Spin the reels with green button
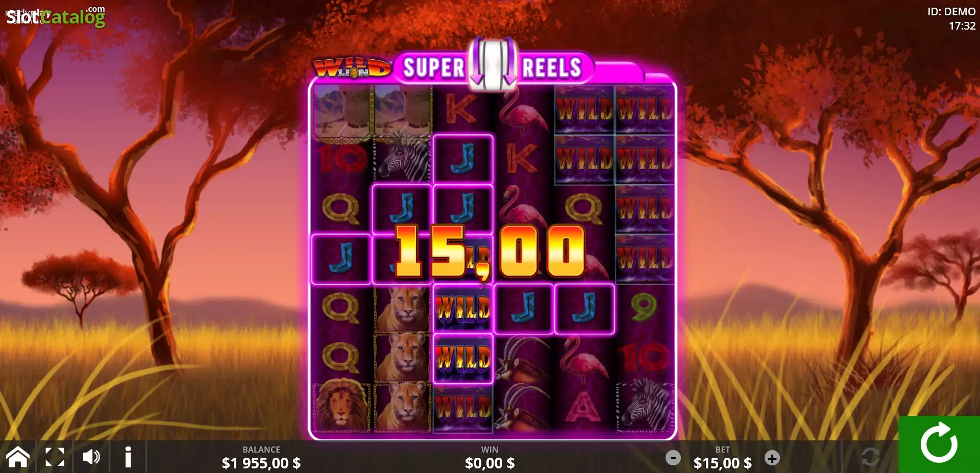Screen dimensions: 980x473 pyautogui.click(x=939, y=444)
